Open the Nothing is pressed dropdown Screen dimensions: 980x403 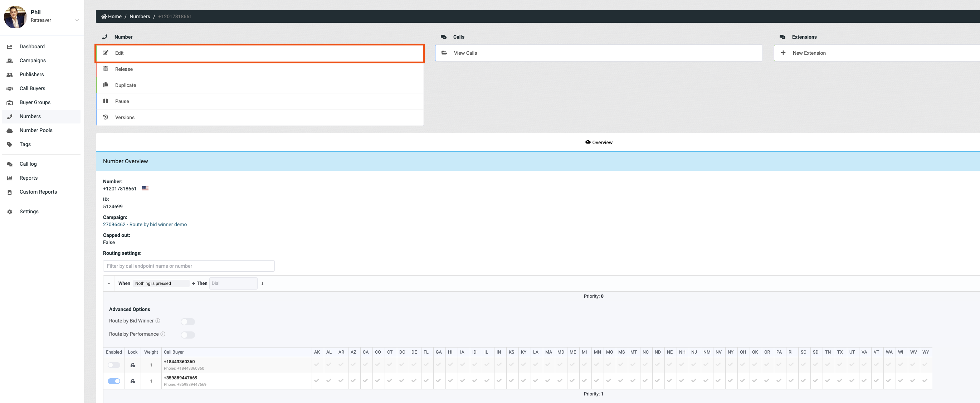click(x=161, y=283)
